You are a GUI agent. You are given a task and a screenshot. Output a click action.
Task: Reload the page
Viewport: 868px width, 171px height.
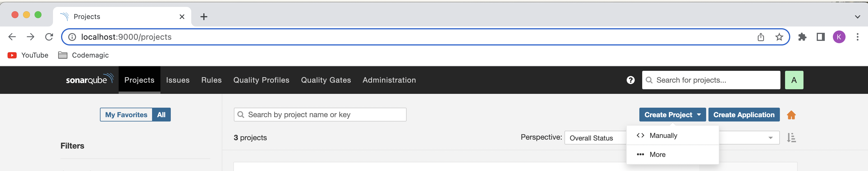click(49, 37)
